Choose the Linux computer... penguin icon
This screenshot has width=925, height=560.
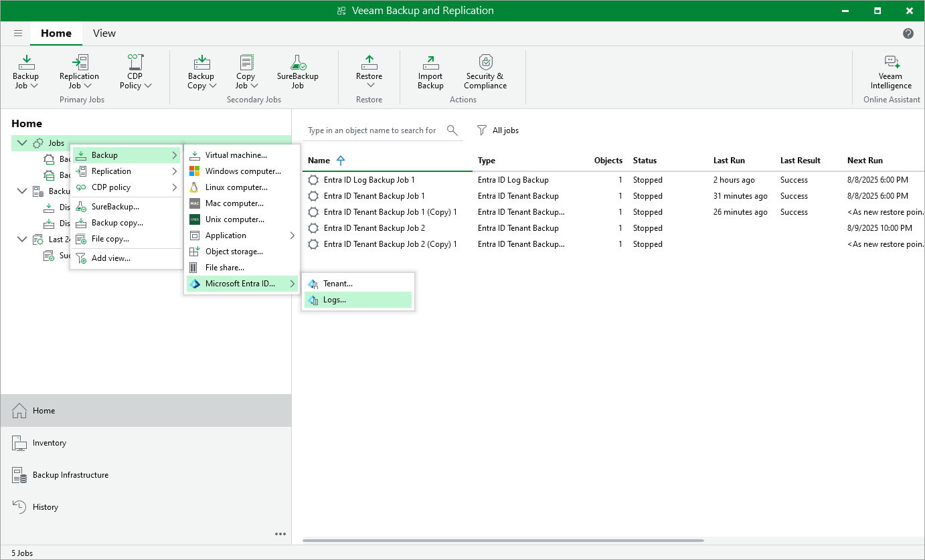195,187
